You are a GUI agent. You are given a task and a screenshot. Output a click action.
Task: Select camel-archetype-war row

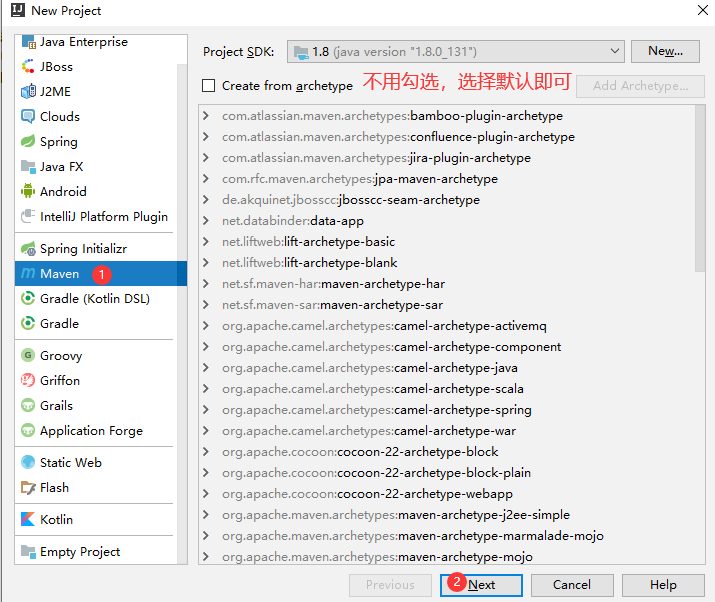pyautogui.click(x=447, y=431)
